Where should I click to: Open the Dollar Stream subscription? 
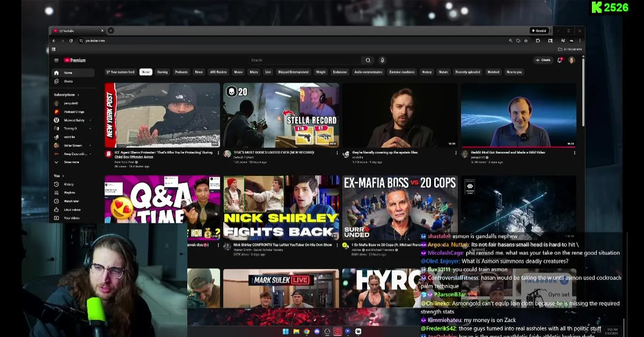[73, 146]
